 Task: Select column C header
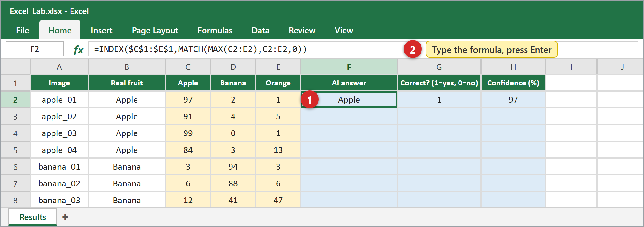pyautogui.click(x=188, y=67)
